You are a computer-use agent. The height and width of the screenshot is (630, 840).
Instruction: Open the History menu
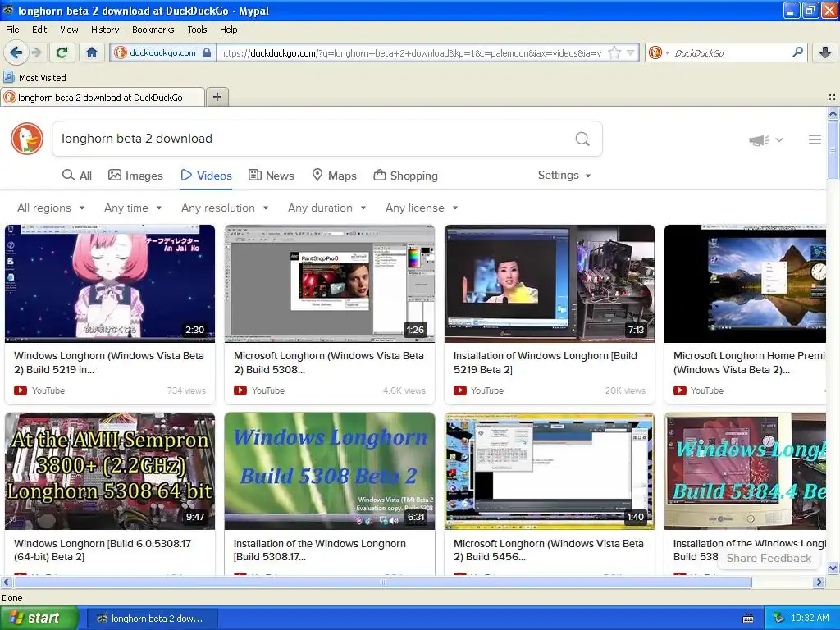click(x=104, y=30)
